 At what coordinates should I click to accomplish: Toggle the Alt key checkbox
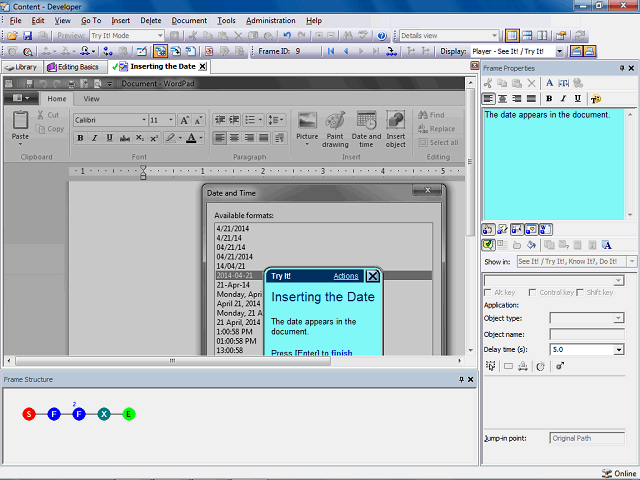click(488, 292)
